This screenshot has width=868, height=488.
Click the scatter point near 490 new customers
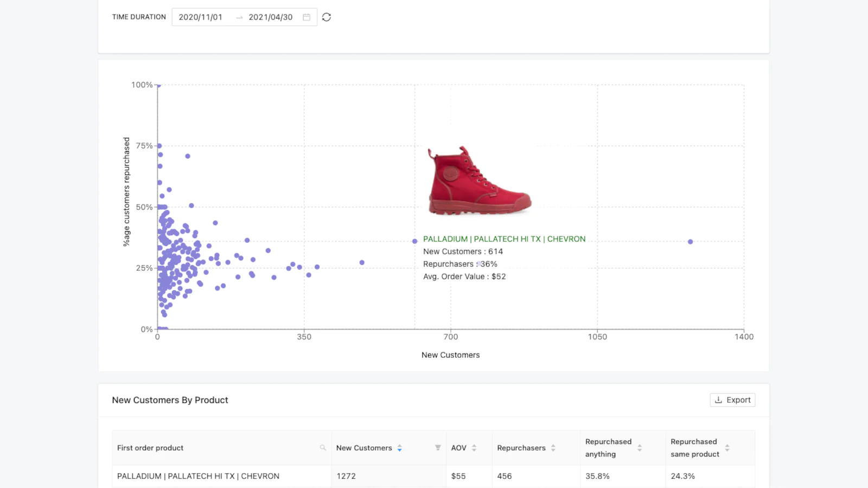pos(362,262)
